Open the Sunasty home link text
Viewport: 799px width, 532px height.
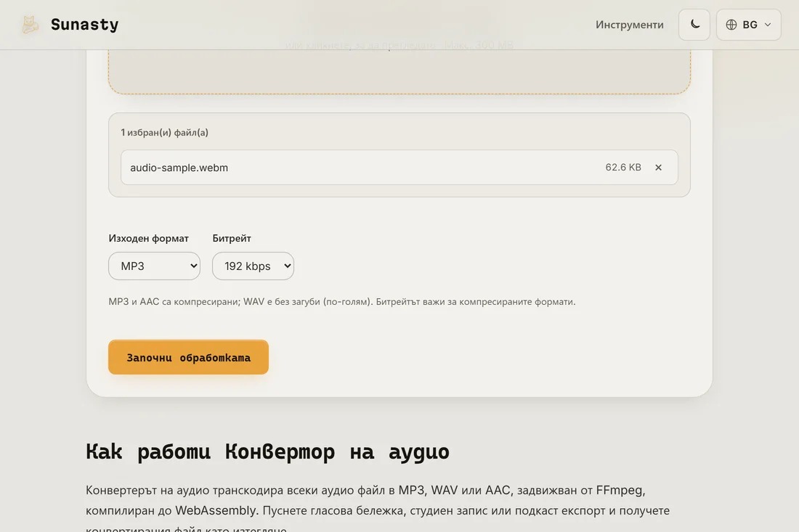[x=84, y=25]
